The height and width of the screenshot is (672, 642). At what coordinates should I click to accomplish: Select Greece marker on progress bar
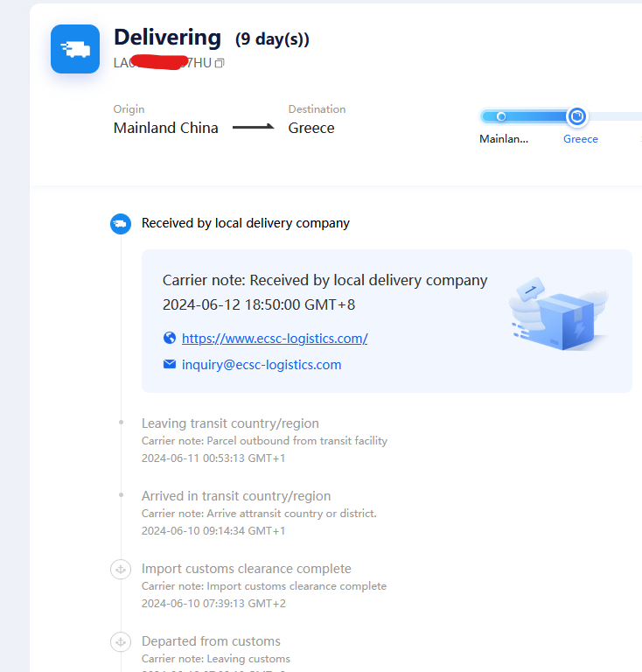click(x=577, y=116)
